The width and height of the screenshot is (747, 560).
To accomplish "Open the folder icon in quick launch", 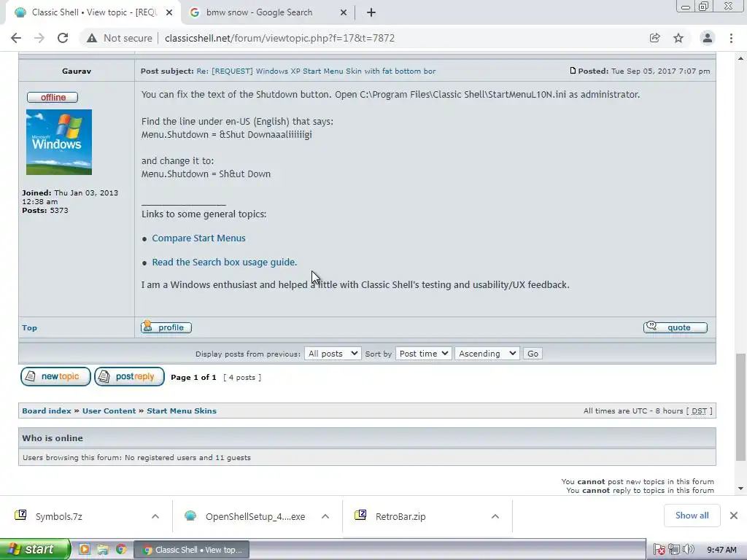I will coord(102,550).
